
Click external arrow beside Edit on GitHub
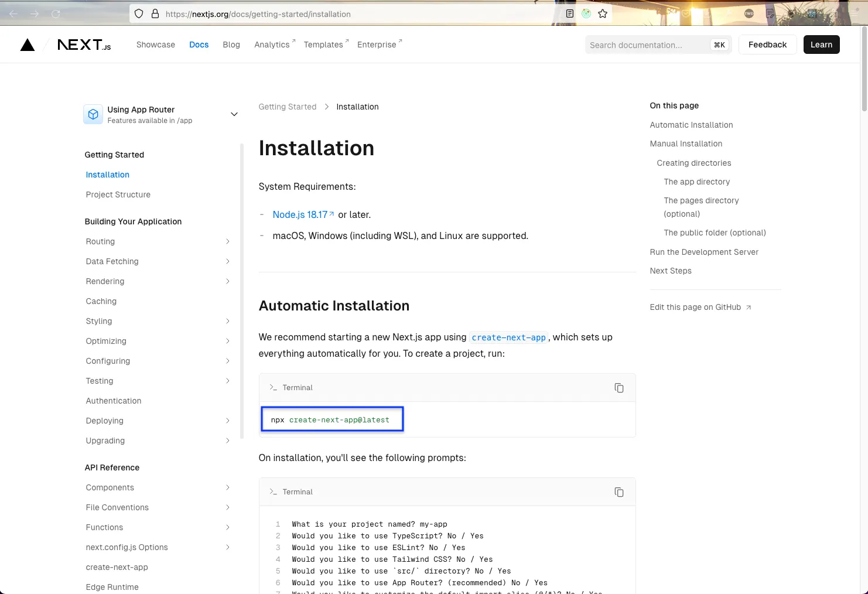[x=749, y=308]
